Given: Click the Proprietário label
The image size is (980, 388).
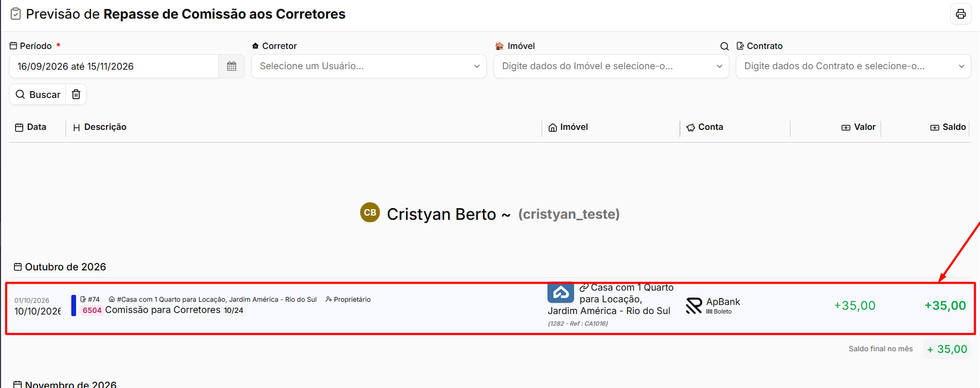Looking at the screenshot, I should point(348,299).
